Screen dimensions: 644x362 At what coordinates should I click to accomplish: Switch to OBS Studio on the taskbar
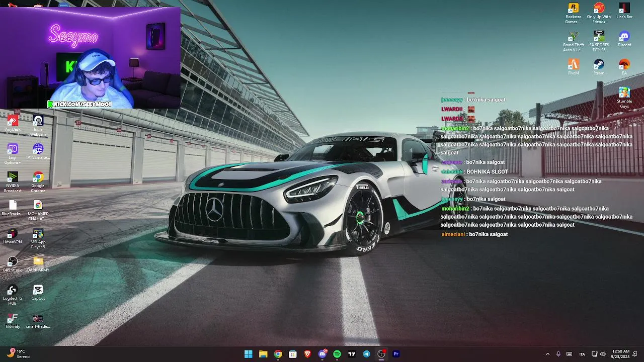381,354
